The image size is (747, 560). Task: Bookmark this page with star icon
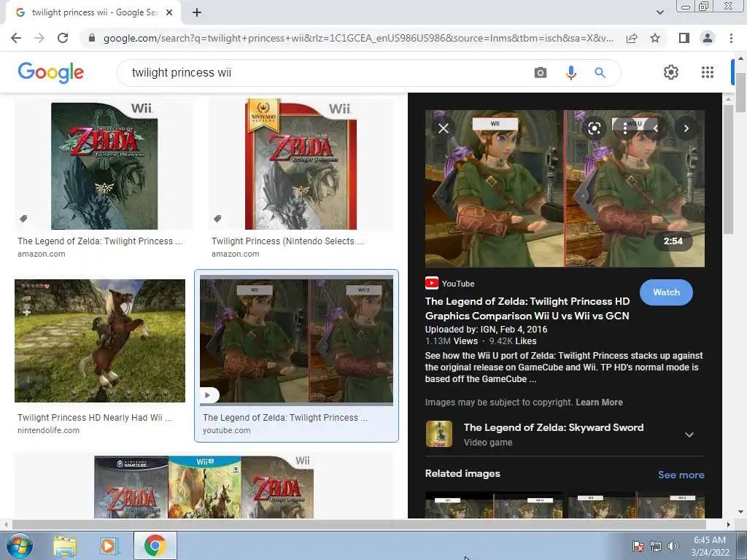655,38
